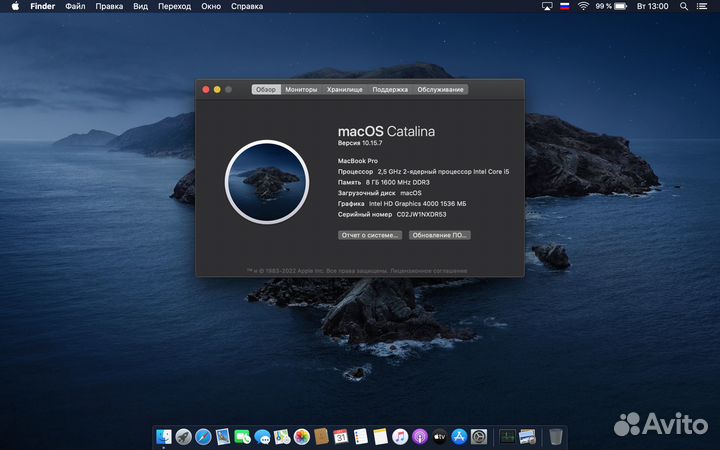This screenshot has width=720, height=450.
Task: Click the 2,5 GHz Intel Core i5 processor text
Action: pos(443,172)
